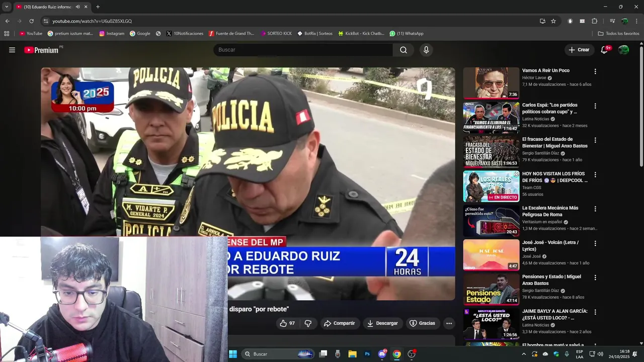Open the Chrome apps grid shortcut
This screenshot has height=362, width=644.
pyautogui.click(x=7, y=34)
